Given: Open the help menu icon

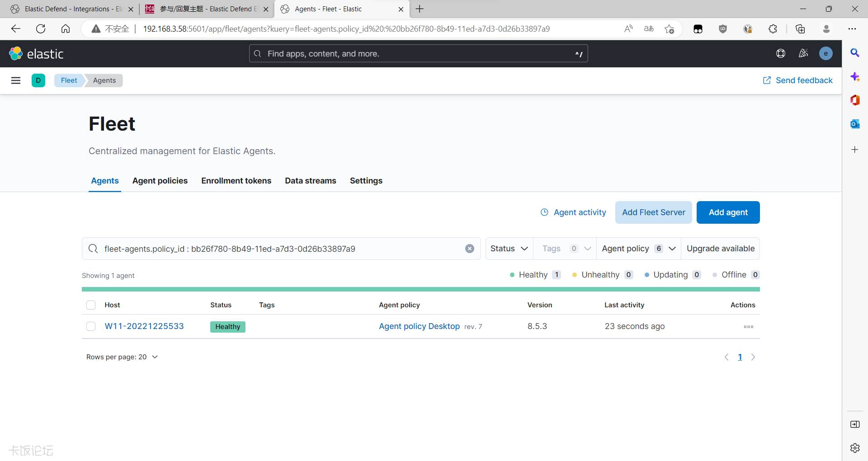Looking at the screenshot, I should coord(780,54).
